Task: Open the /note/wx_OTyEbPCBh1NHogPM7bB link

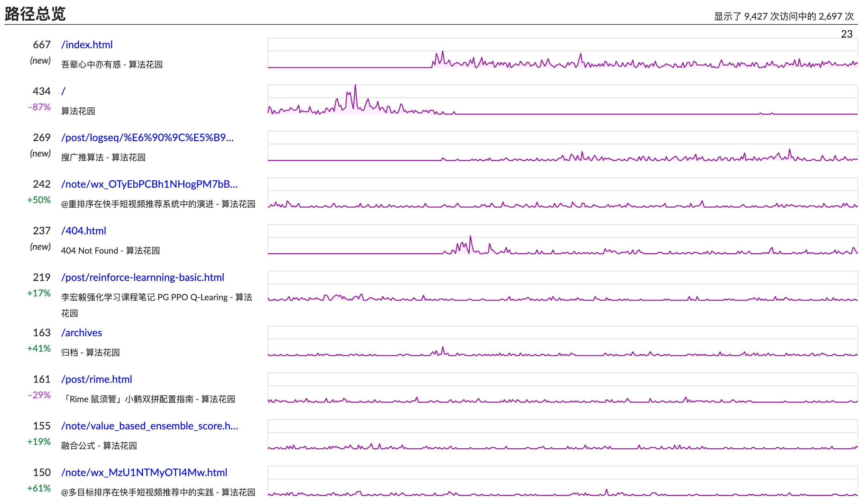Action: click(x=149, y=184)
